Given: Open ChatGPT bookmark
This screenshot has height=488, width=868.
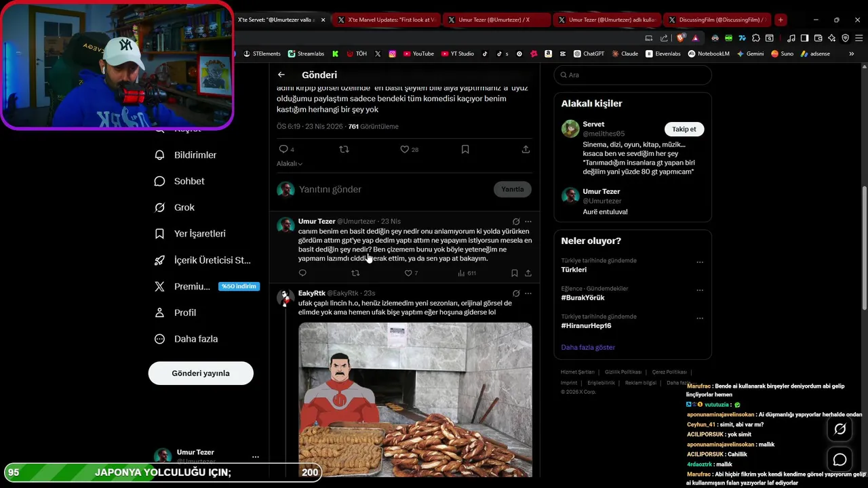Looking at the screenshot, I should point(589,54).
